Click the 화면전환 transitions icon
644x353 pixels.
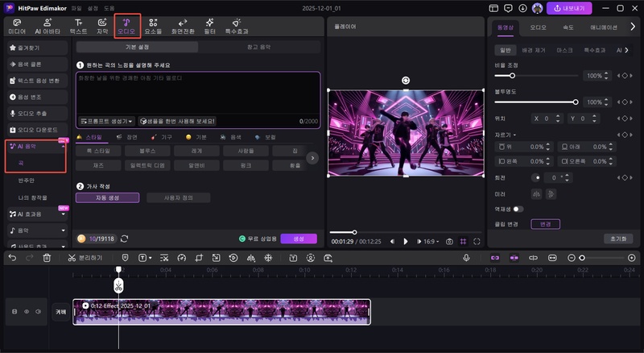[x=183, y=26]
